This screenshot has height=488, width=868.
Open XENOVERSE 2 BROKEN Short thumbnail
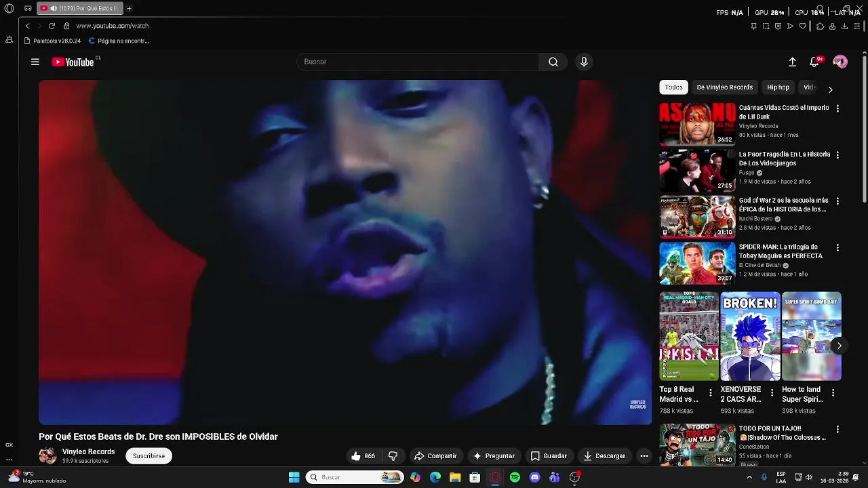click(750, 336)
